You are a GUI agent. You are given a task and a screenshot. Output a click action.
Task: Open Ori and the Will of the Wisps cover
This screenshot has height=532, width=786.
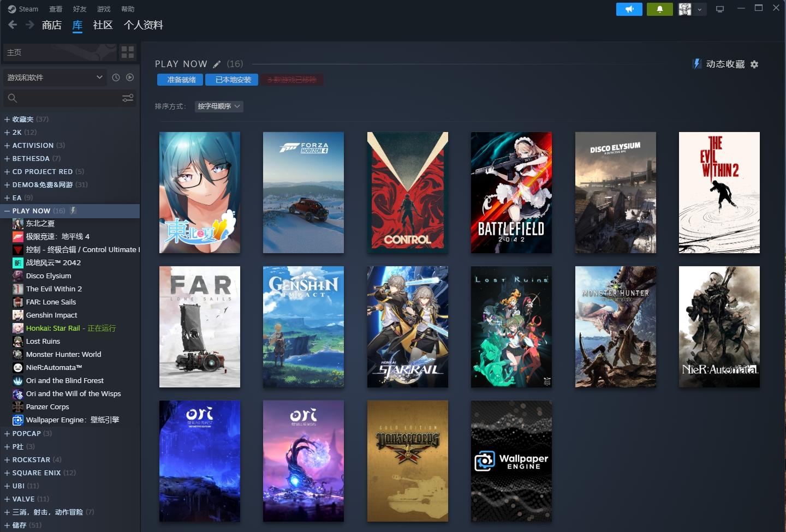(303, 461)
